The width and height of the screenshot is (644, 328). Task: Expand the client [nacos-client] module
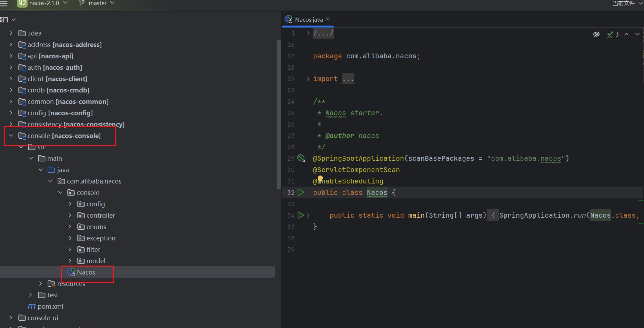[x=11, y=79]
